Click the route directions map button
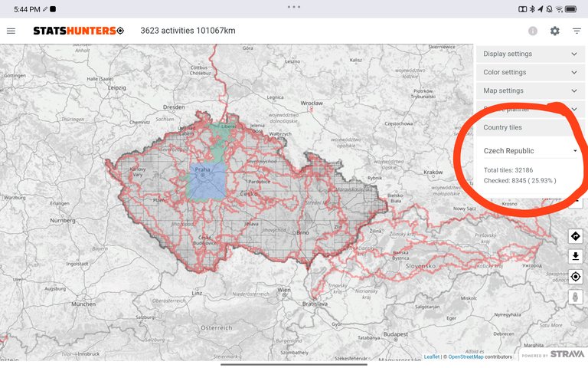Image resolution: width=588 pixels, height=368 pixels. [x=576, y=236]
